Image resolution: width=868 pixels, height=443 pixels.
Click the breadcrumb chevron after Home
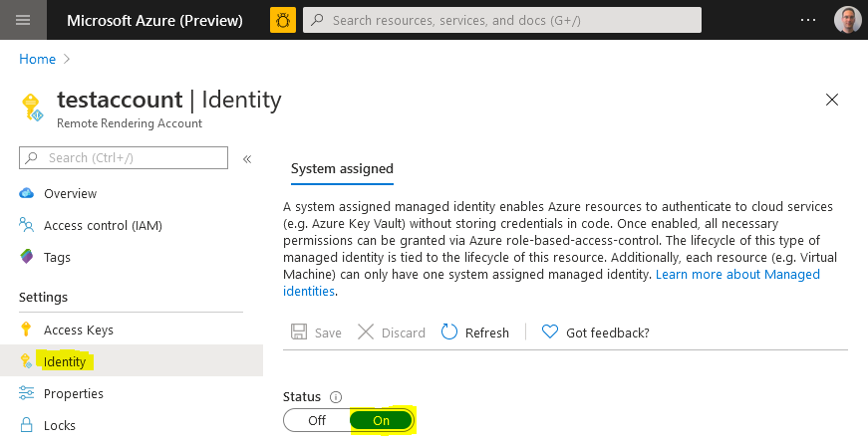click(68, 60)
